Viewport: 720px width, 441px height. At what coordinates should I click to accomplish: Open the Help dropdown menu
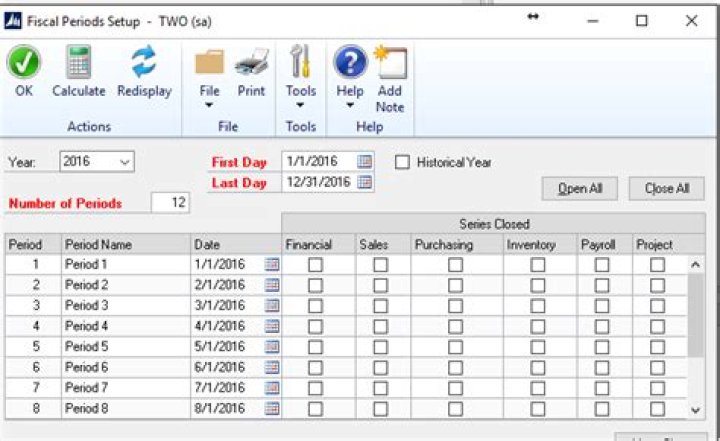(x=350, y=75)
